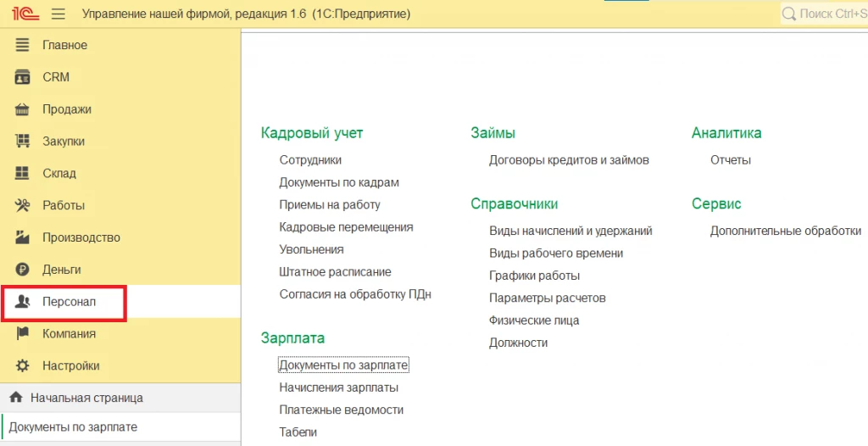
Task: Click the Сервис group heading
Action: click(x=715, y=203)
